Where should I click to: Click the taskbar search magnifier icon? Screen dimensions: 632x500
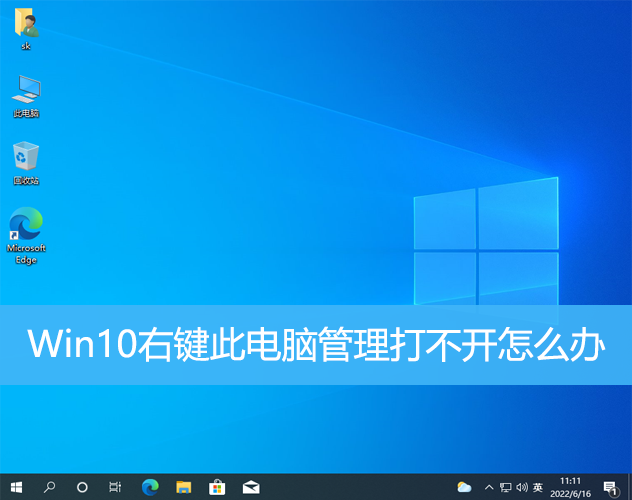[x=49, y=487]
